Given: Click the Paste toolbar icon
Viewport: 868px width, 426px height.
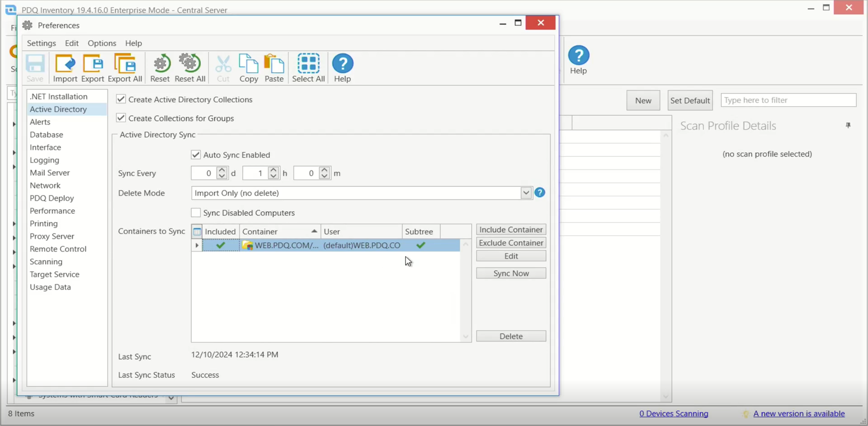Looking at the screenshot, I should [x=274, y=68].
